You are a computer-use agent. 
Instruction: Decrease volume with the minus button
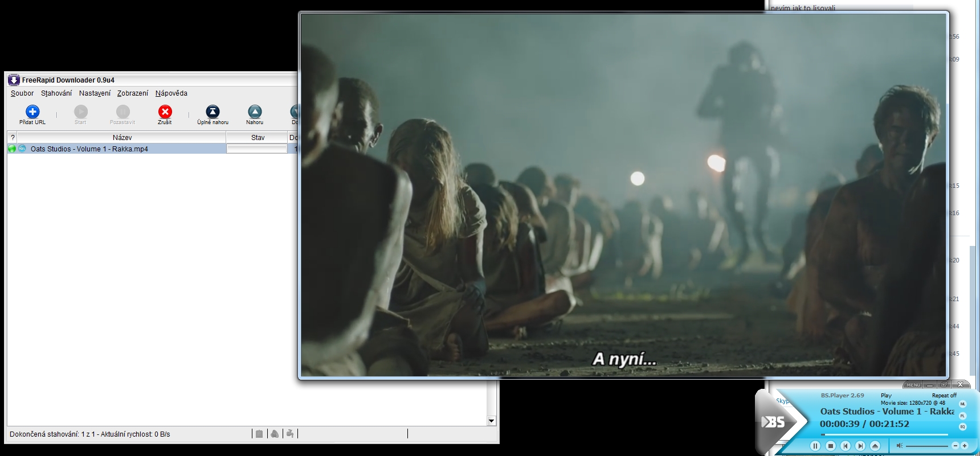[x=956, y=446]
